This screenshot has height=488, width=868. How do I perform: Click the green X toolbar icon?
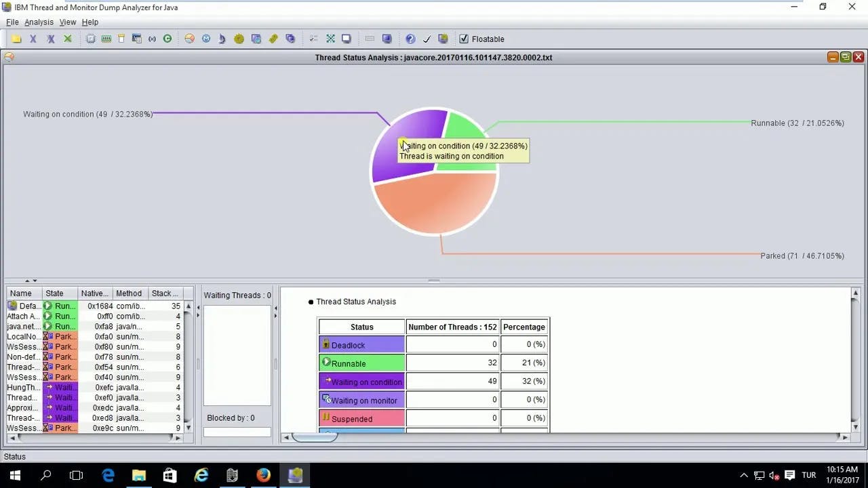pos(68,39)
